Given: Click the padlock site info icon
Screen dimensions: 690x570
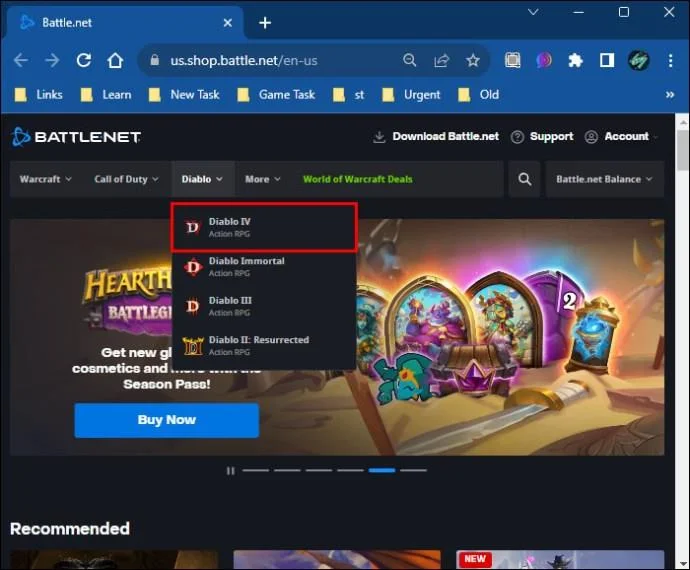Looking at the screenshot, I should (x=154, y=60).
